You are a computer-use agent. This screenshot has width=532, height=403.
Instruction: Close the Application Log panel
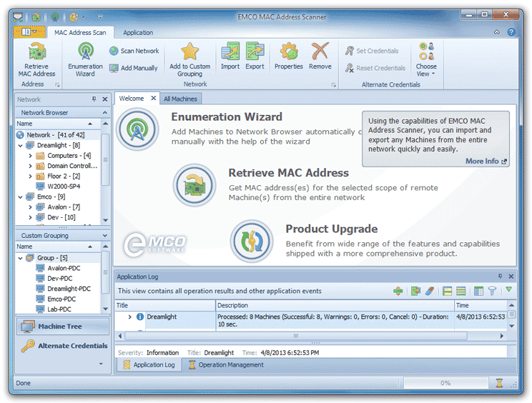[x=511, y=277]
